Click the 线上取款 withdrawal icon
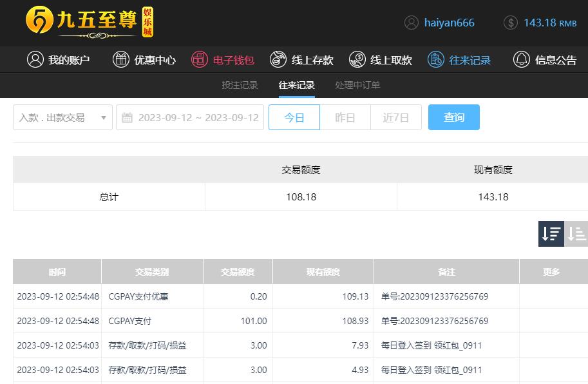Screen dimensions: 588x384 (357, 60)
